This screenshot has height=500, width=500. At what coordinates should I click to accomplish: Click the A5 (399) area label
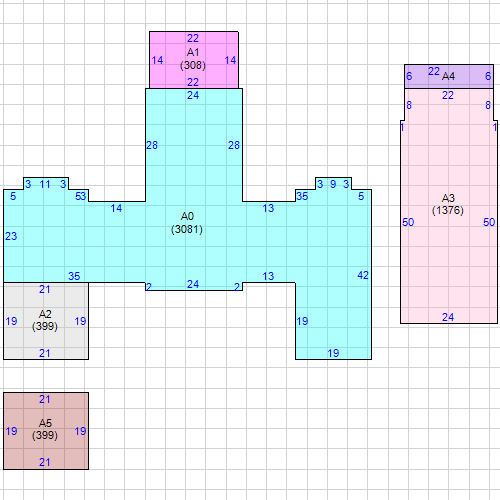point(45,429)
